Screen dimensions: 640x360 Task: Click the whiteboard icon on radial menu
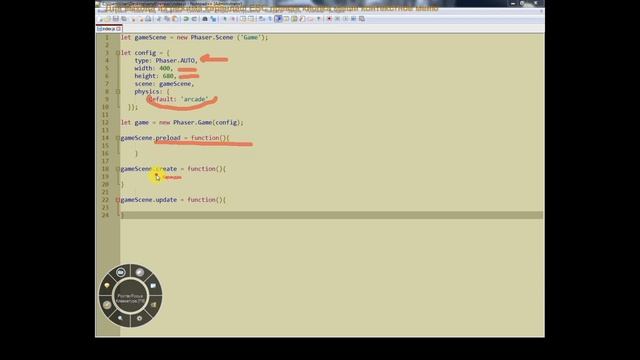pyautogui.click(x=153, y=285)
